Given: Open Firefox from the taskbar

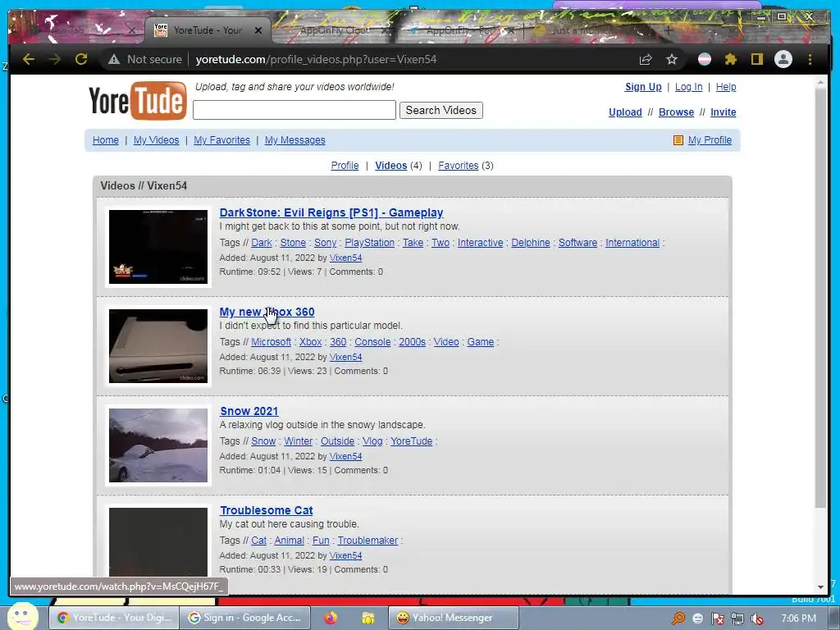Looking at the screenshot, I should 330,618.
